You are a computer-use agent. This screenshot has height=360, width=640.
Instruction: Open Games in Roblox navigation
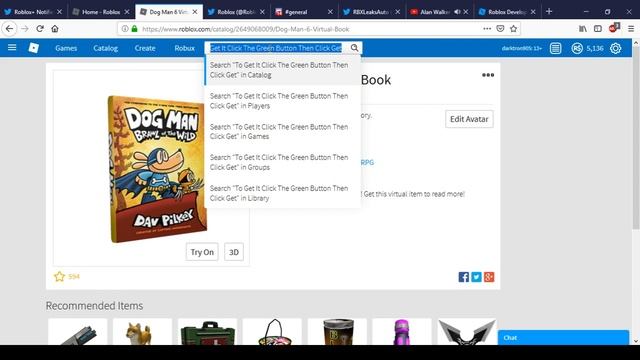pyautogui.click(x=66, y=48)
